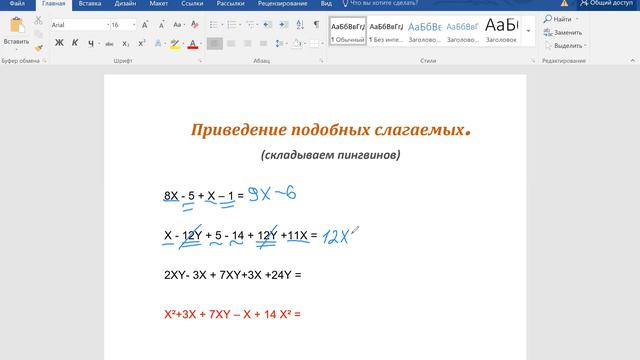Click the numbered list icon
The height and width of the screenshot is (360, 640).
(x=231, y=25)
